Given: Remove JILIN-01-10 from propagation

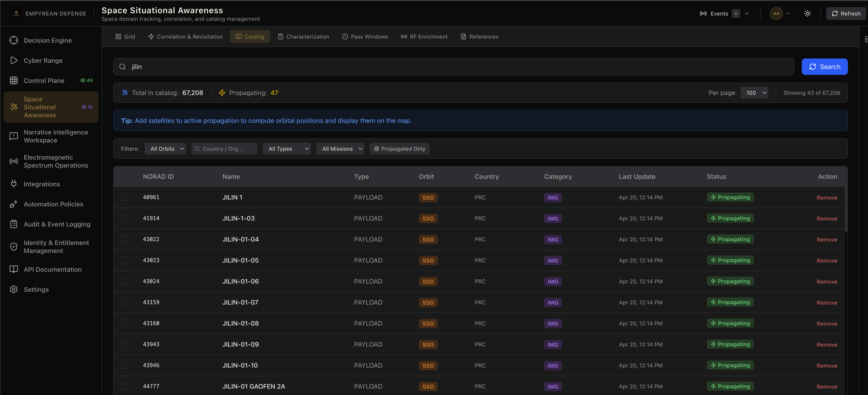Looking at the screenshot, I should tap(827, 366).
